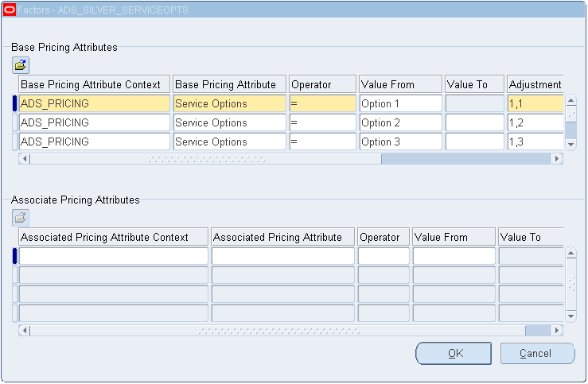Image resolution: width=588 pixels, height=384 pixels.
Task: Select the Option 2 Value From field
Action: [x=400, y=123]
